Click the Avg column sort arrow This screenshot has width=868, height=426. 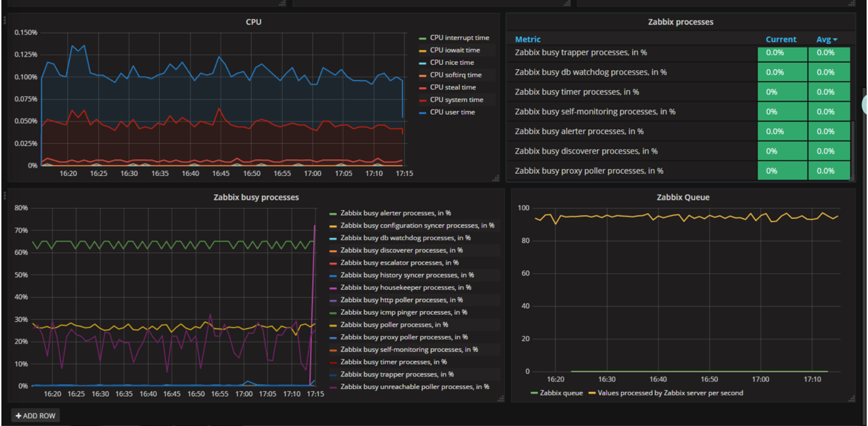tap(835, 40)
